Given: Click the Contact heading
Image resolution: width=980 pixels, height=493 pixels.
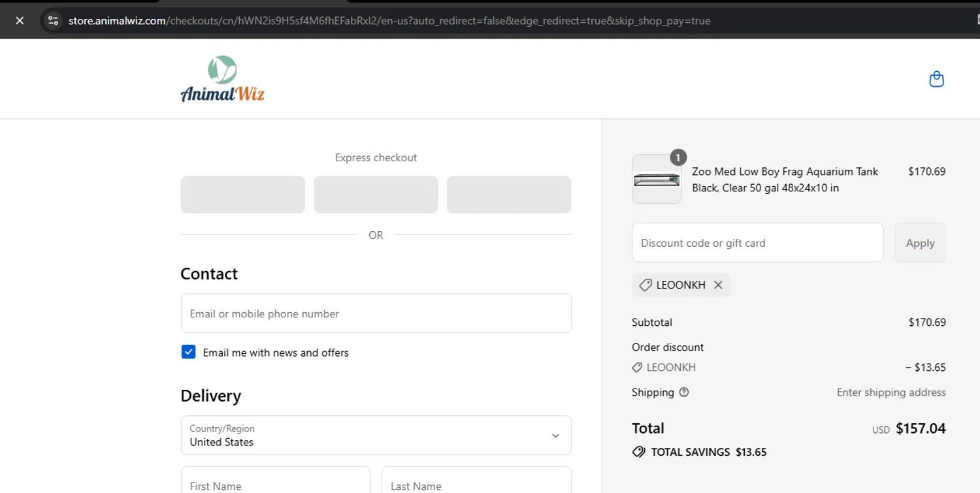Looking at the screenshot, I should [x=209, y=274].
